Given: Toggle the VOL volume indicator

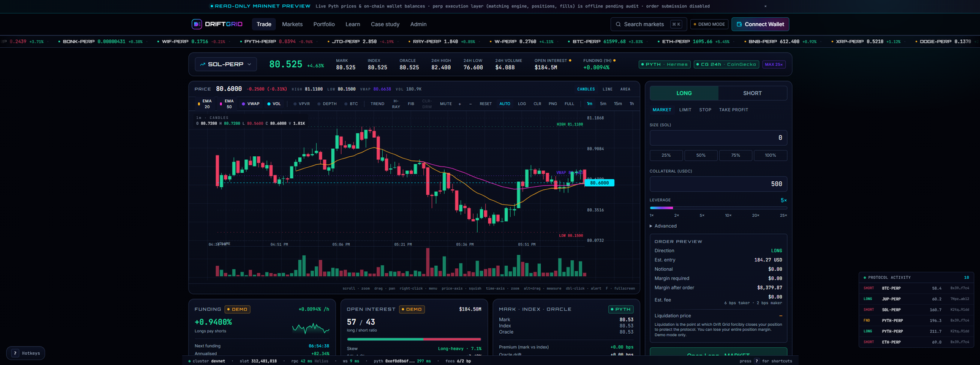Looking at the screenshot, I should click(274, 103).
